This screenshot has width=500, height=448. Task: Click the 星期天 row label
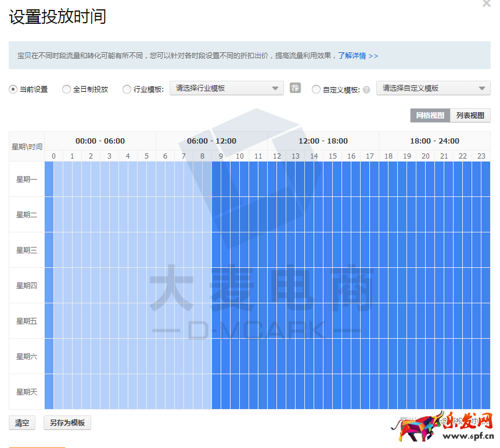(x=27, y=392)
